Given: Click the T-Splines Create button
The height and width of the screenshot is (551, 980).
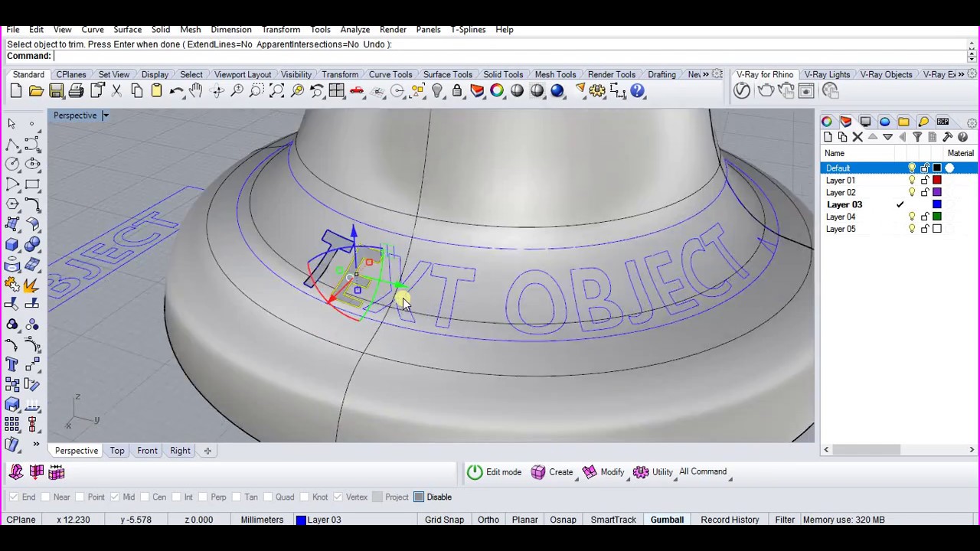Looking at the screenshot, I should 552,472.
